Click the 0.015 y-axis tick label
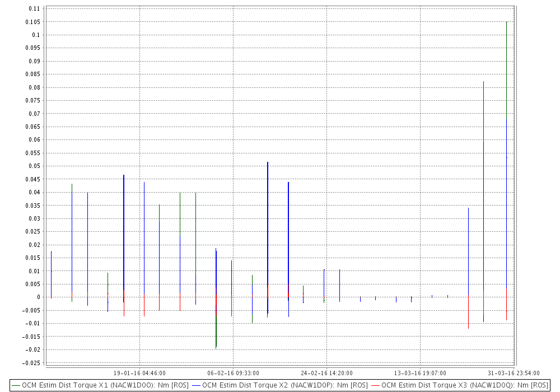 (33, 258)
